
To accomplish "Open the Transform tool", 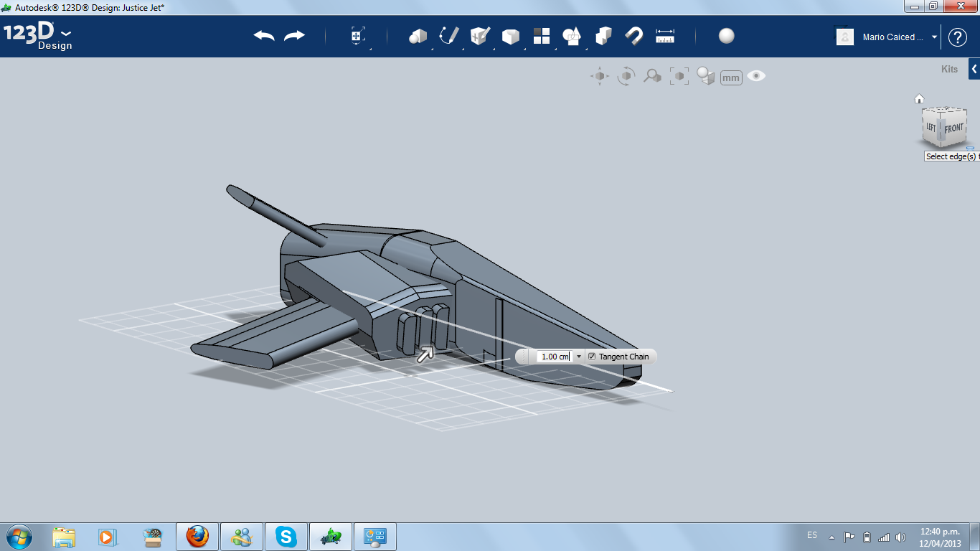I will coord(358,37).
